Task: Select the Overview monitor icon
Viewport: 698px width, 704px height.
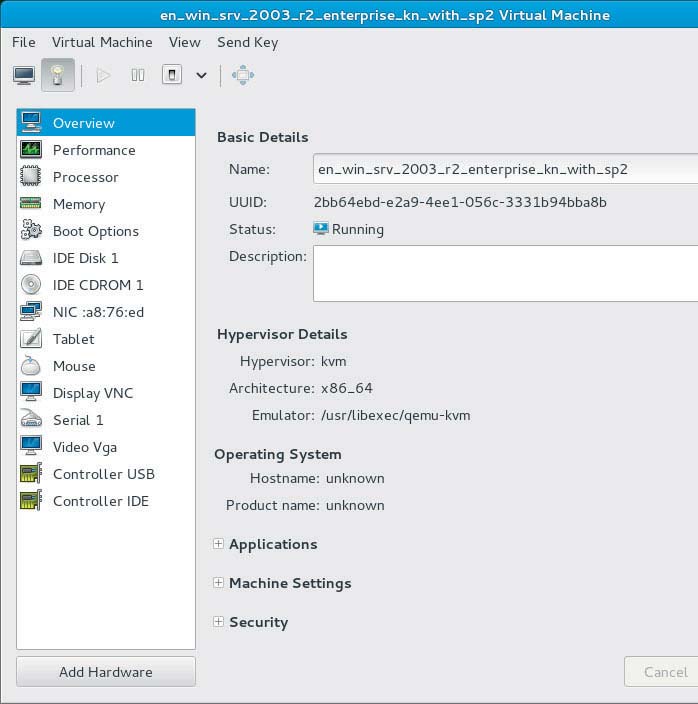Action: [x=31, y=123]
